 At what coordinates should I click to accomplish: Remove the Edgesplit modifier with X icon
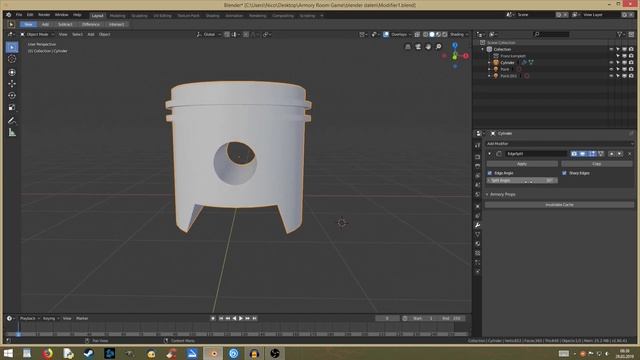[629, 154]
